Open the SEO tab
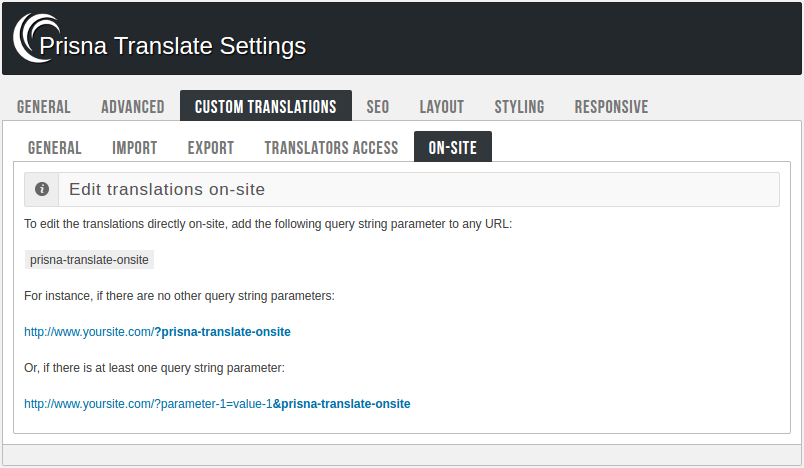Image resolution: width=804 pixels, height=468 pixels. pos(378,107)
